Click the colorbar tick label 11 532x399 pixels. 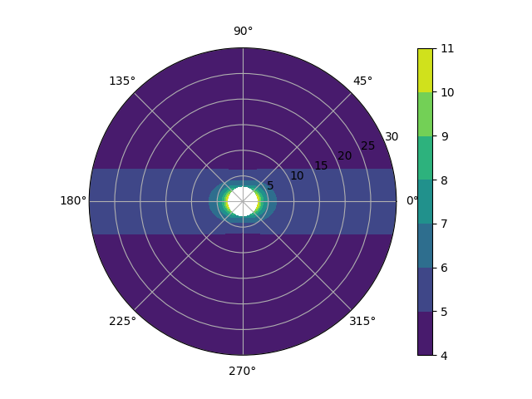tap(447, 48)
